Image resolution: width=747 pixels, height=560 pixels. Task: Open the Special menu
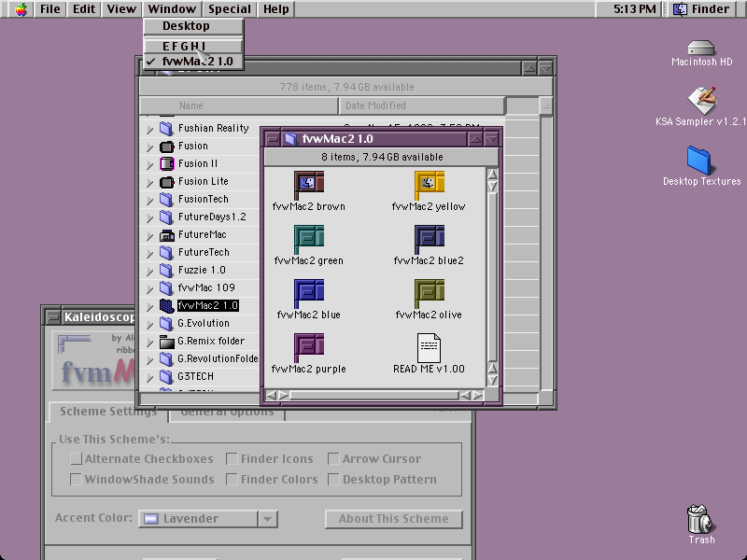(229, 9)
